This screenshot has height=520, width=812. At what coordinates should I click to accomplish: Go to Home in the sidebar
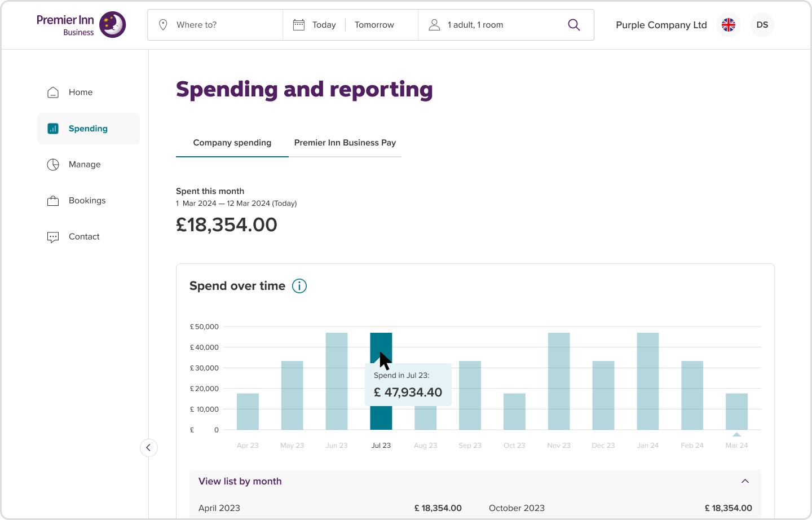coord(89,92)
